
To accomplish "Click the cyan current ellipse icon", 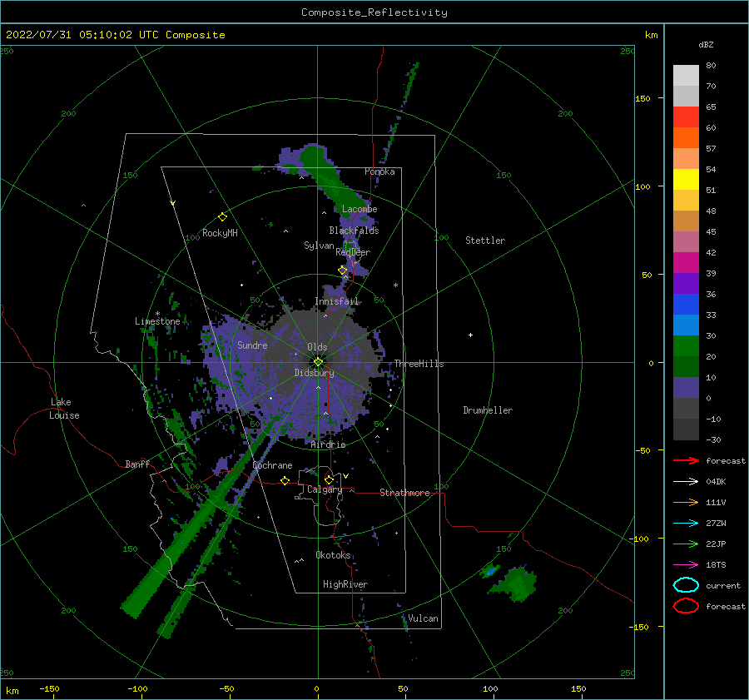I will pos(686,585).
